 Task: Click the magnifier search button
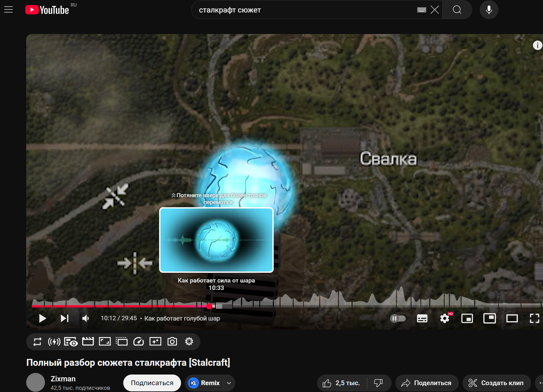pyautogui.click(x=457, y=10)
